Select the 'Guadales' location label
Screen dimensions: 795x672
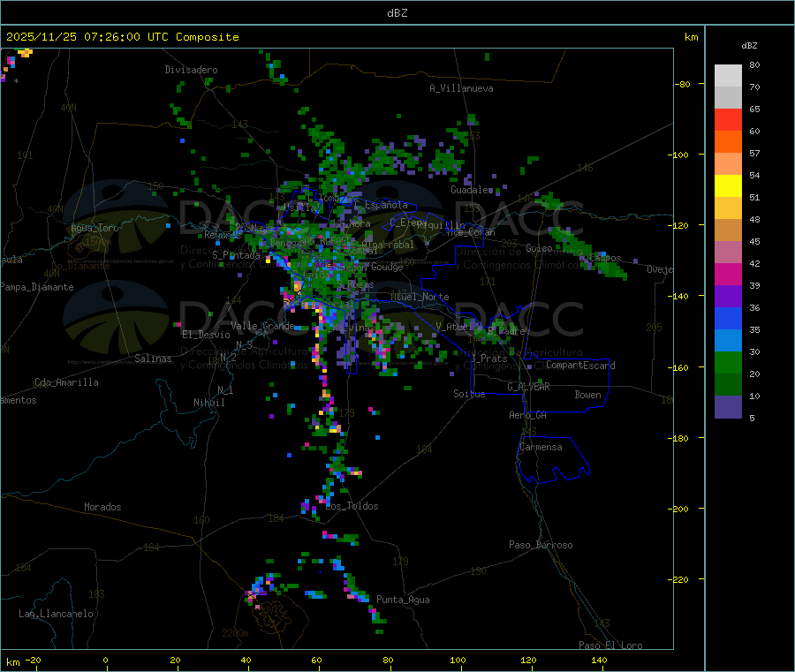pos(472,190)
